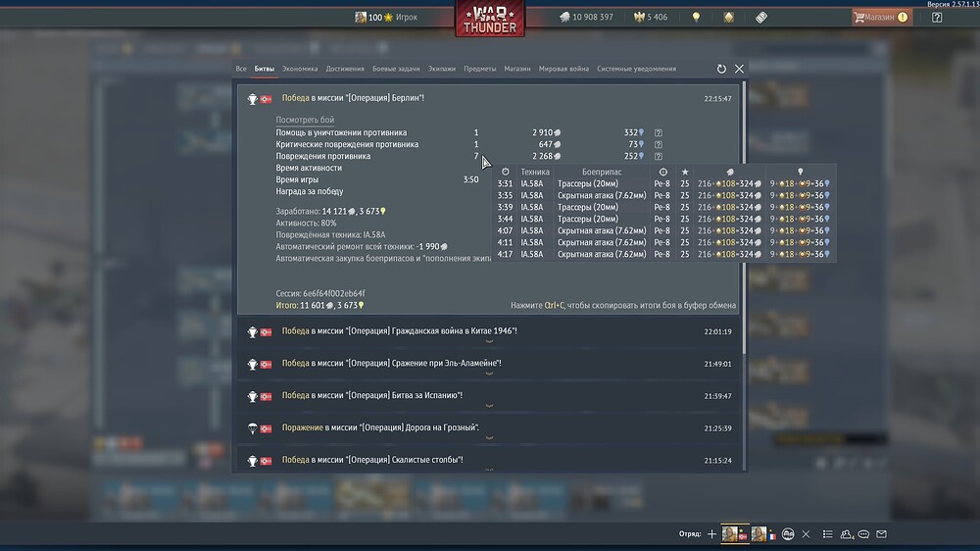
Task: Select first squad member avatar with highlighted border
Action: pyautogui.click(x=735, y=533)
